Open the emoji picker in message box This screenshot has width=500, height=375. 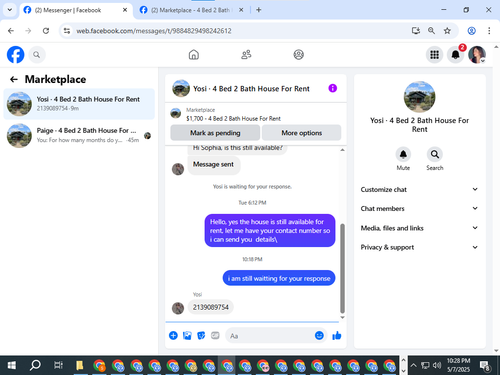319,335
